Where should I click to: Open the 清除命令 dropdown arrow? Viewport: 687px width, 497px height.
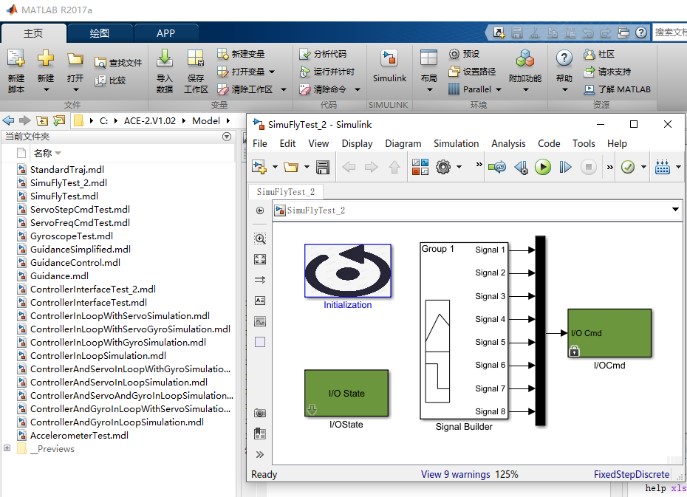point(358,89)
